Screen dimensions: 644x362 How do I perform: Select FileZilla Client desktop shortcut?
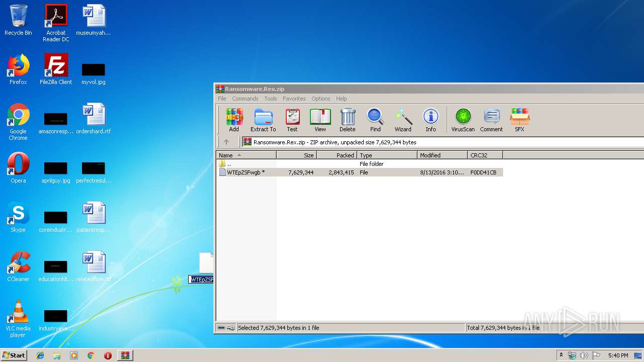coord(56,69)
